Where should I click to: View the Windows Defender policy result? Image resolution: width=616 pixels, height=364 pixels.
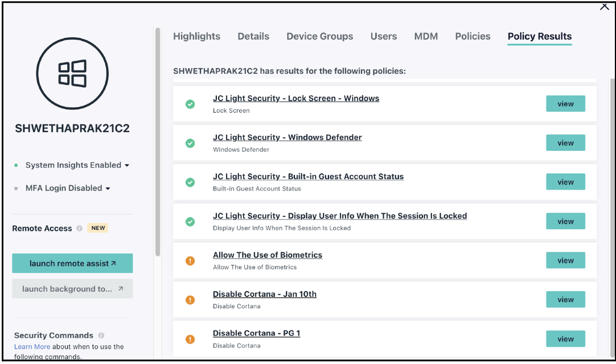click(565, 143)
